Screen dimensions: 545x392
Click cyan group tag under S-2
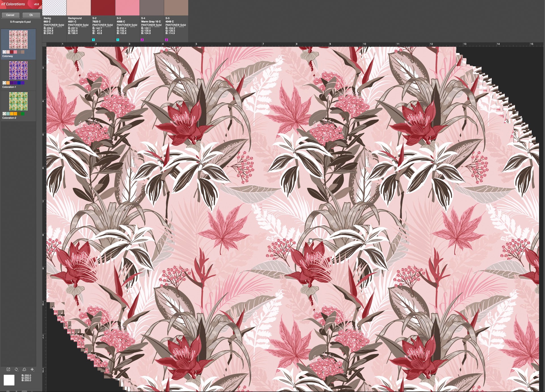pyautogui.click(x=94, y=40)
